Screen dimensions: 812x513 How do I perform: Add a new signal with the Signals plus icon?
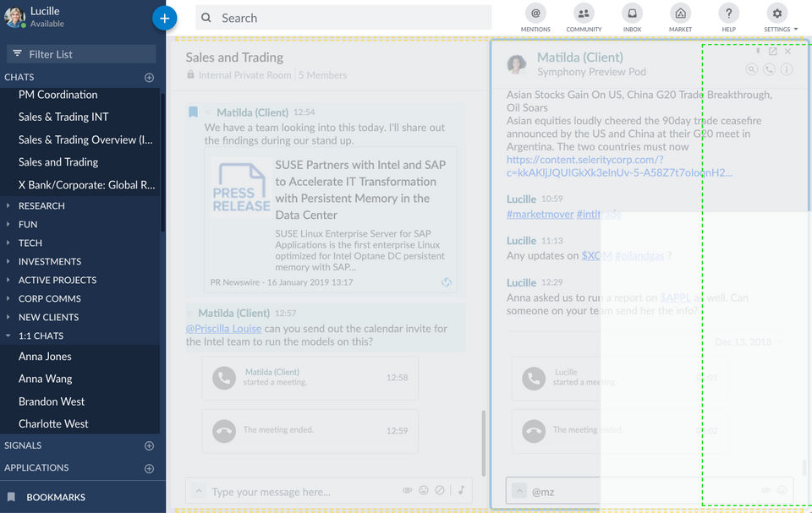(149, 445)
